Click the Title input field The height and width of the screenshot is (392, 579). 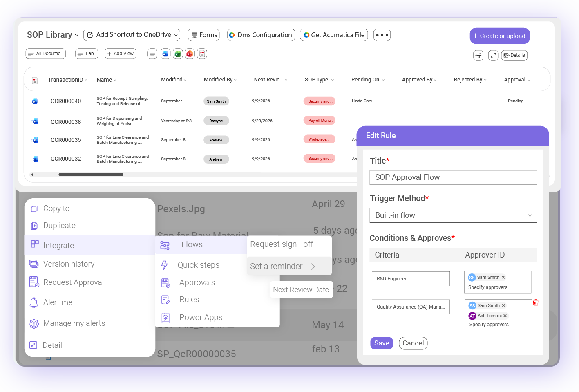click(453, 177)
